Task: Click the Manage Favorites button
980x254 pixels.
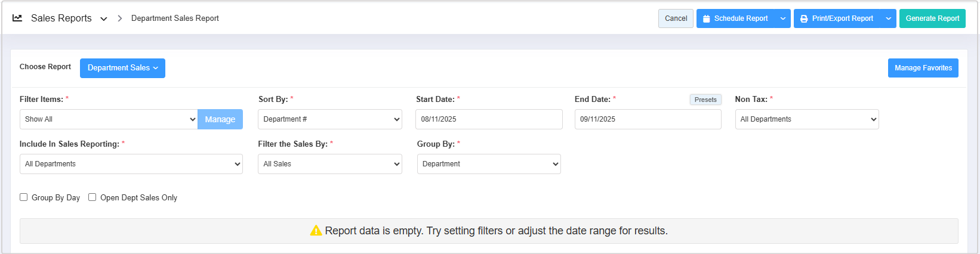Action: click(923, 68)
